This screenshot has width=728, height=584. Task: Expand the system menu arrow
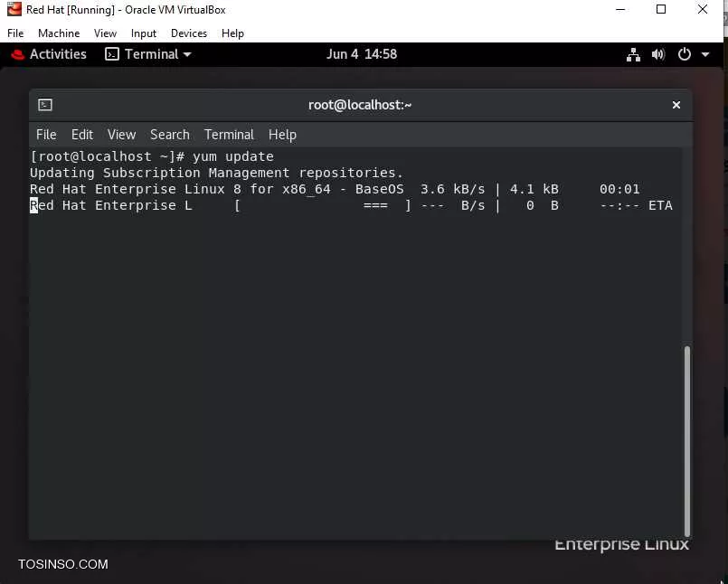pyautogui.click(x=705, y=55)
